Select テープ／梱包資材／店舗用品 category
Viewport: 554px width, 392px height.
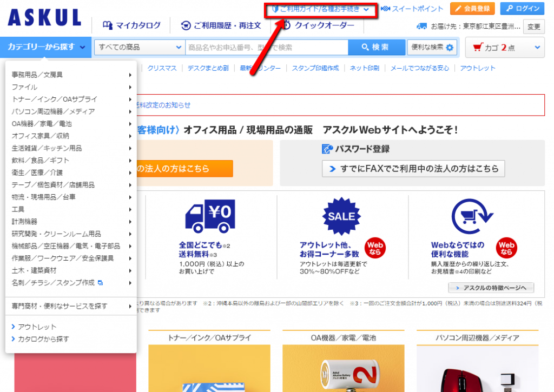point(53,185)
